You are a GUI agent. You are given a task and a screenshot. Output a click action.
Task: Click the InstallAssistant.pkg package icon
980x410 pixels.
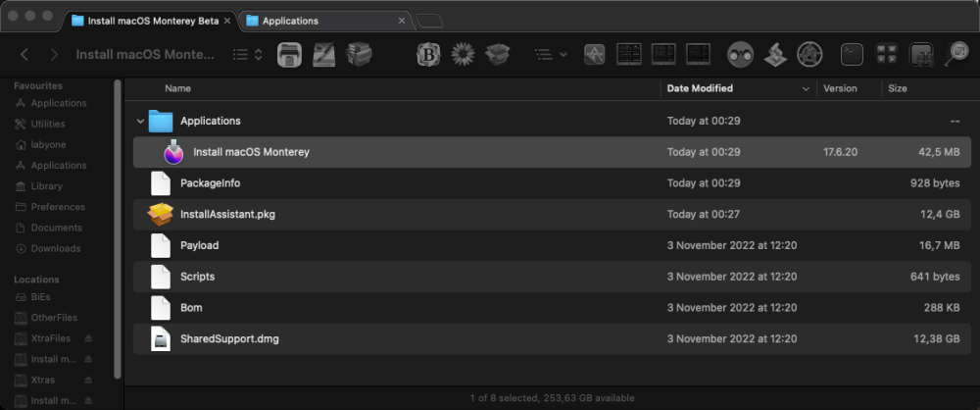161,214
